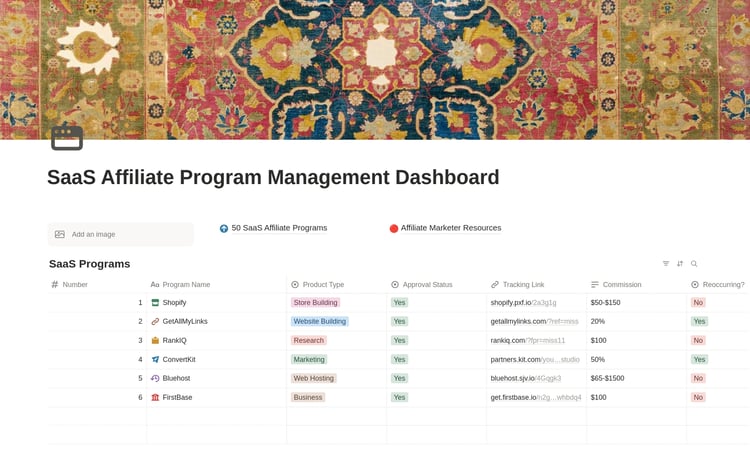Viewport: 750px width, 468px height.
Task: Open the Product Type column header
Action: pos(337,284)
